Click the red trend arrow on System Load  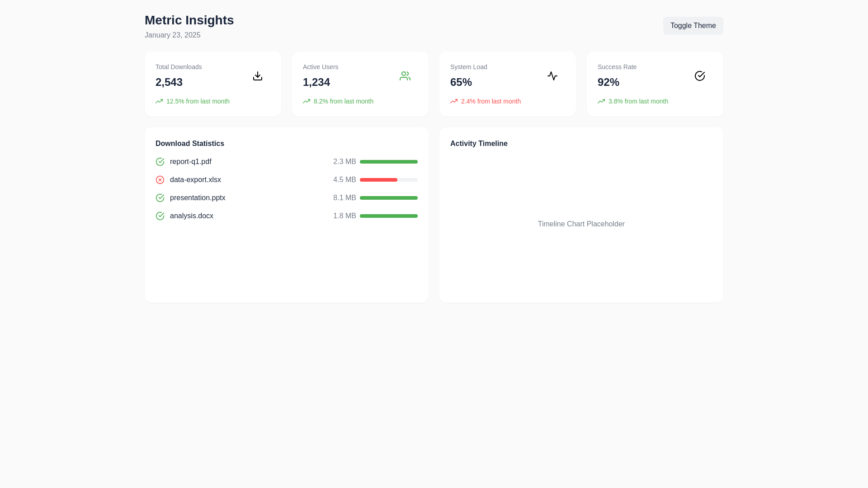coord(453,101)
